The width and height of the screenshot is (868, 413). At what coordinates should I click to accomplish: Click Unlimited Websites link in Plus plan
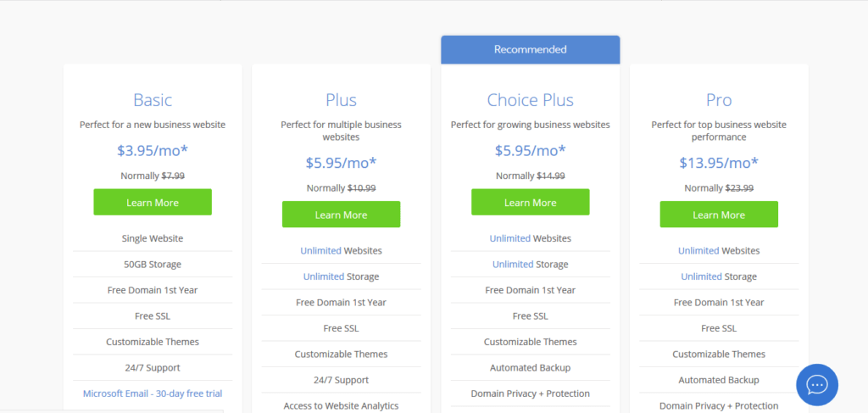[x=321, y=251]
